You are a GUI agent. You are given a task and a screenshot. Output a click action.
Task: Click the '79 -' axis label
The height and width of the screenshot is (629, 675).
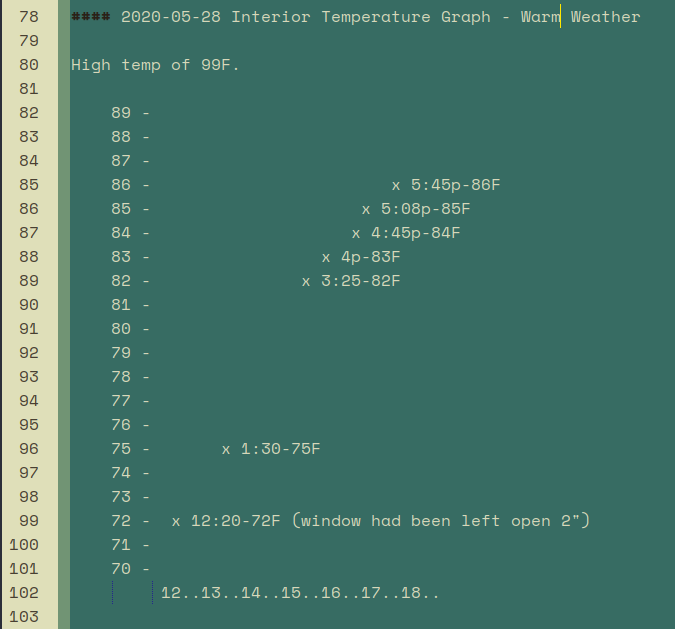coord(130,353)
